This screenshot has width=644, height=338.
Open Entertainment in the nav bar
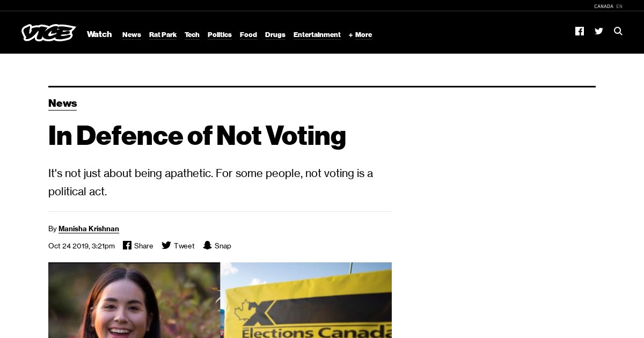click(x=317, y=35)
